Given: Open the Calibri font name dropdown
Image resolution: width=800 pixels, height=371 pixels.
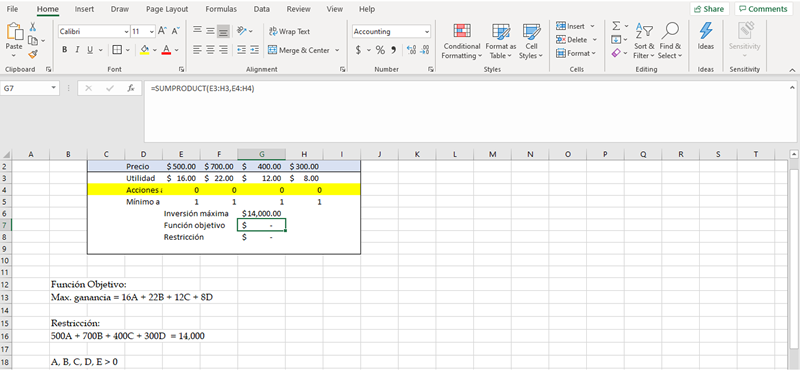Looking at the screenshot, I should click(x=127, y=31).
